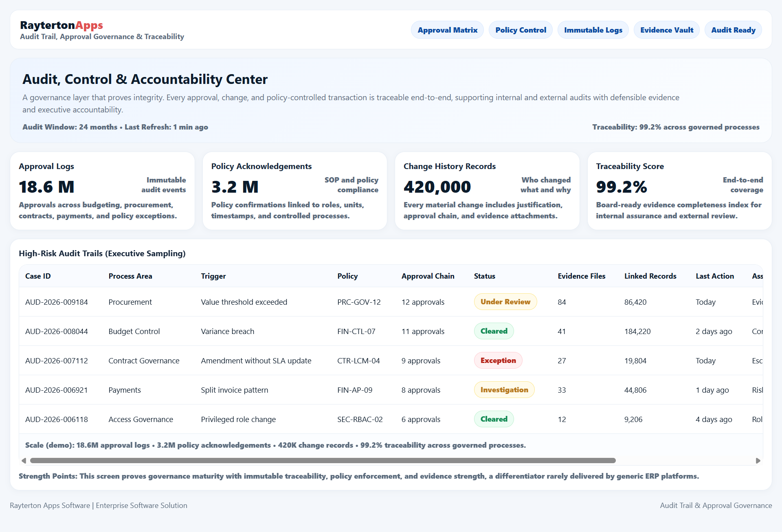Click the Audit Ready pill
Image resolution: width=782 pixels, height=532 pixels.
coord(733,29)
